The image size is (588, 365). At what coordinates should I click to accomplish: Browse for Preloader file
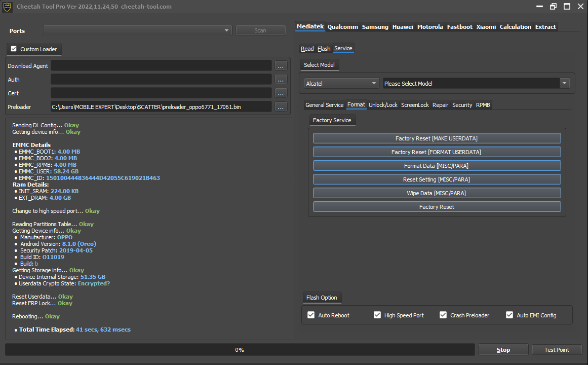pyautogui.click(x=281, y=107)
